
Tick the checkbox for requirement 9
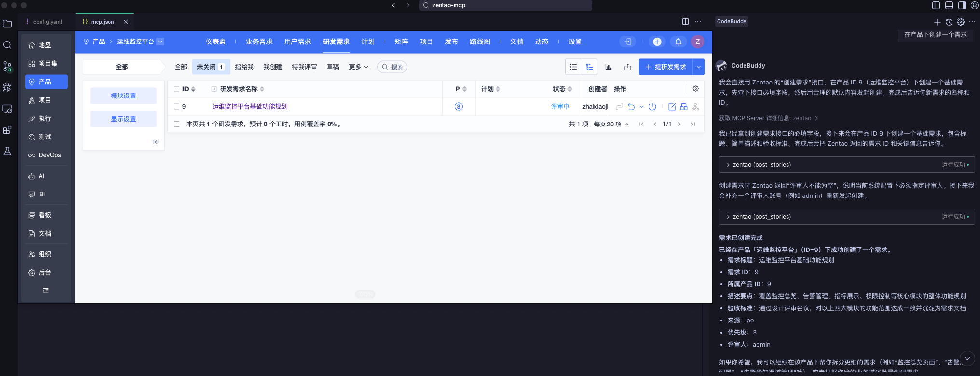pyautogui.click(x=177, y=107)
